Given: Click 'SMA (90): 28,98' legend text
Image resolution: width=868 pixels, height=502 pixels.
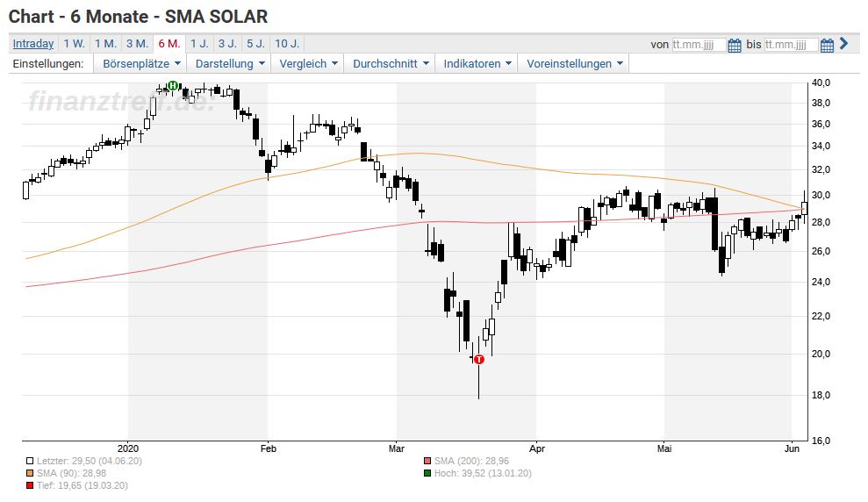Looking at the screenshot, I should tap(71, 473).
